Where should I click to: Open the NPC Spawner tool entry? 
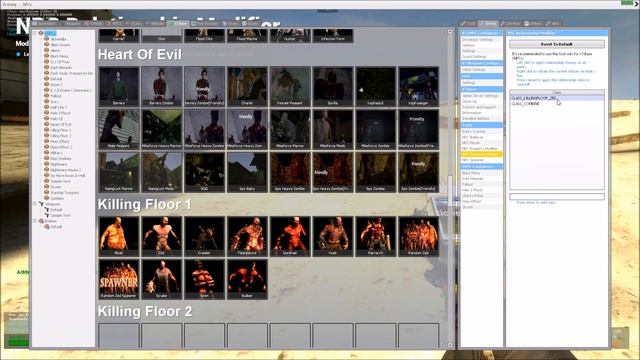(x=482, y=160)
